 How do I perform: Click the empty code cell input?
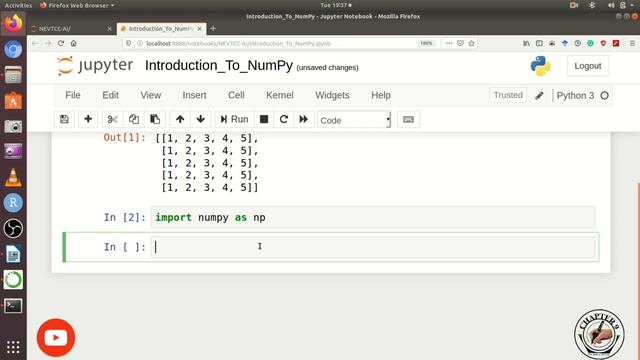point(373,247)
